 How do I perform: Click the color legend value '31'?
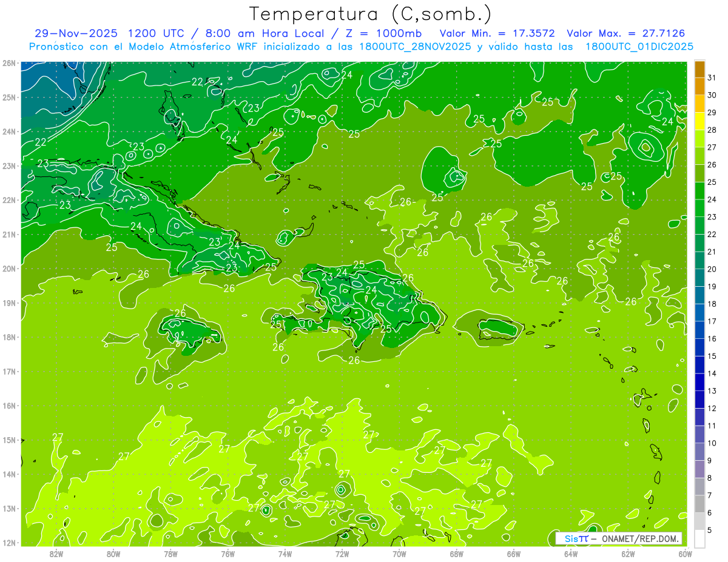712,78
